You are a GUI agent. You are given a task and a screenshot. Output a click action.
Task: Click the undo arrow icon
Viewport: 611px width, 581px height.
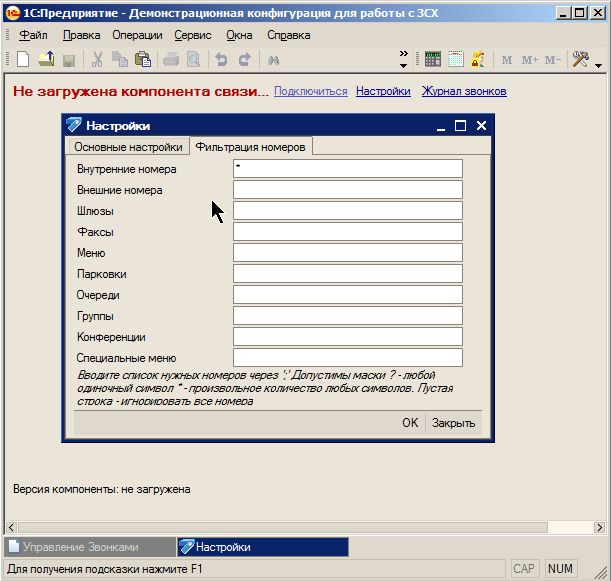221,60
